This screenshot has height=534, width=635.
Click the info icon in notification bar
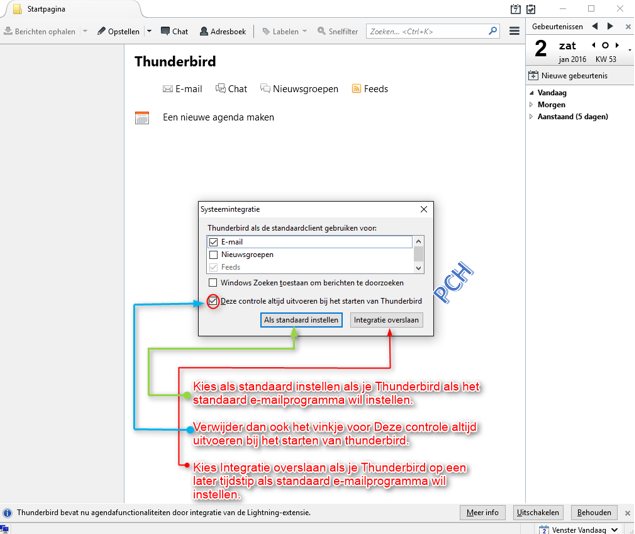tap(7, 513)
